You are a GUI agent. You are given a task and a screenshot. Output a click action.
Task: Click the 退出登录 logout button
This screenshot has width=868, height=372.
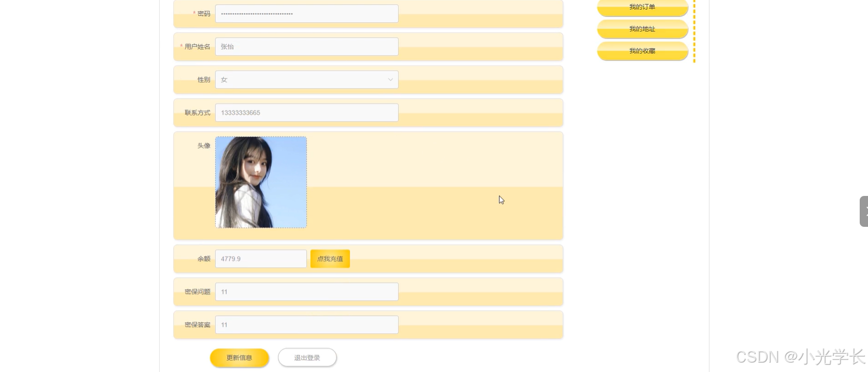point(307,358)
